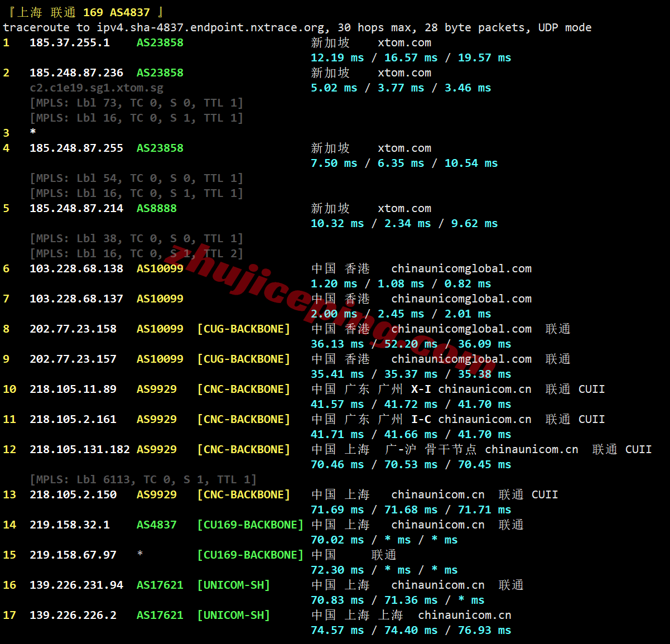Select the AS4837 label on hop 14
Screen dimensions: 670x644
coord(157,525)
